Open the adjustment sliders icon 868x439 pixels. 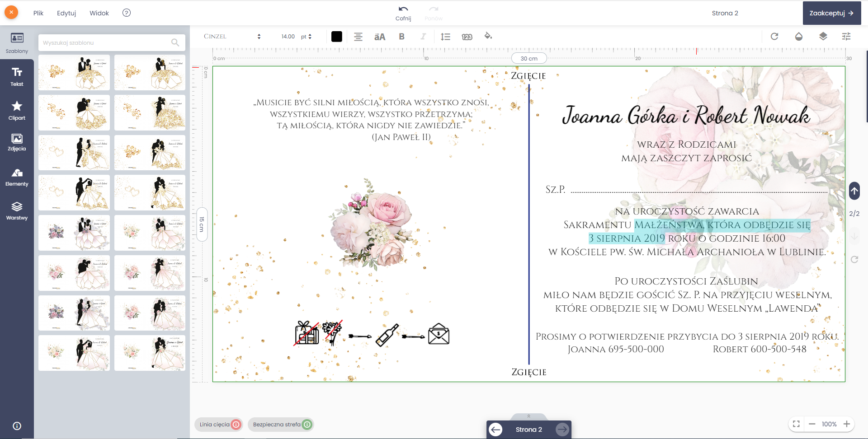(846, 36)
